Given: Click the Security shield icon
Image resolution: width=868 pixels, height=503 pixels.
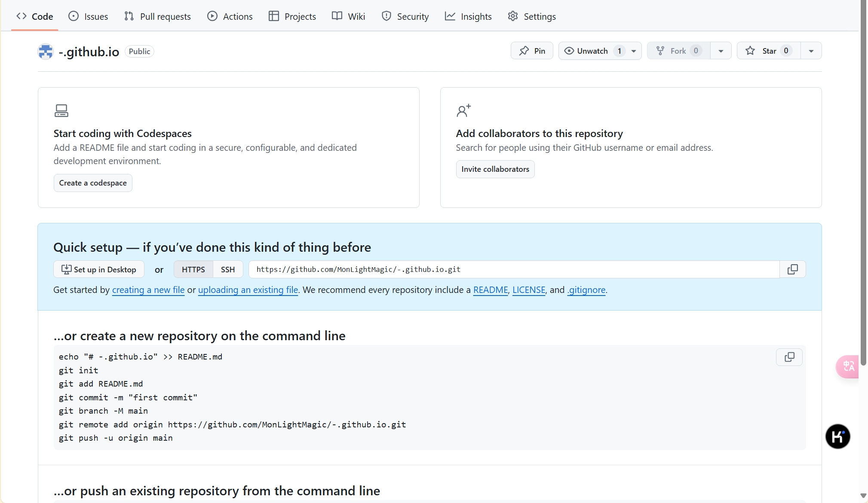Looking at the screenshot, I should click(386, 16).
